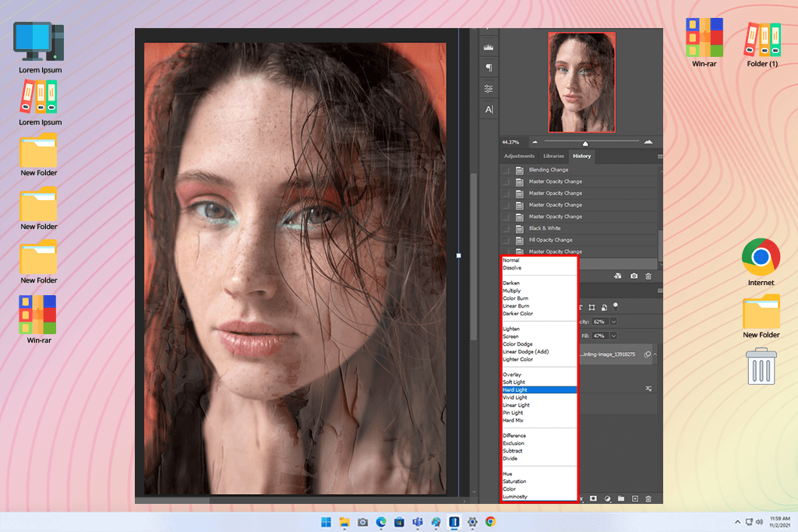Viewport: 798px width, 532px height.
Task: Open the Layers panel flyout menu
Action: 659,291
